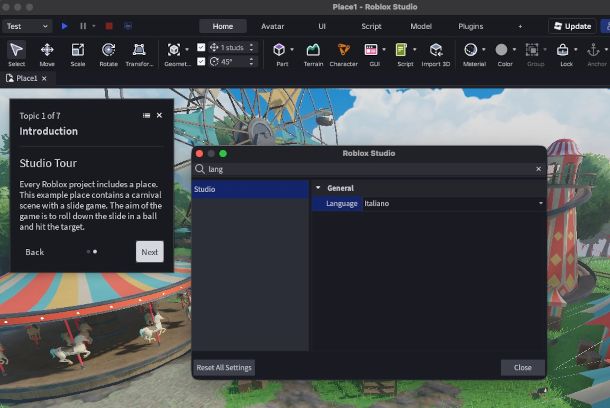Screen dimensions: 610x408
Task: Click the first tour page dot
Action: (x=88, y=252)
